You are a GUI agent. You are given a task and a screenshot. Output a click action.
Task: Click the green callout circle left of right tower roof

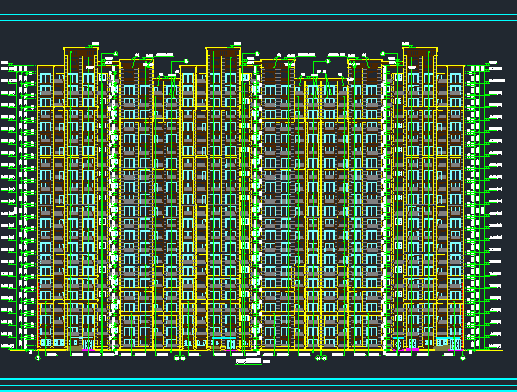(383, 53)
